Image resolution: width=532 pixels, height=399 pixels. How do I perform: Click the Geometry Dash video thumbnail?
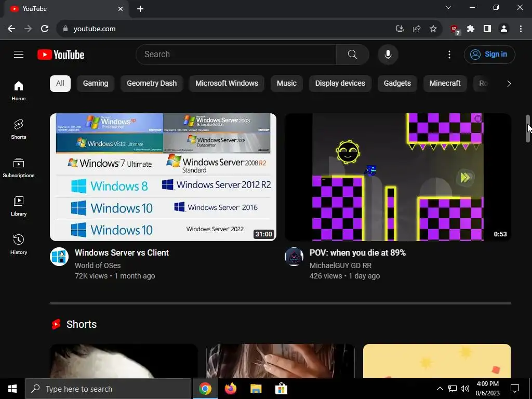pyautogui.click(x=397, y=177)
